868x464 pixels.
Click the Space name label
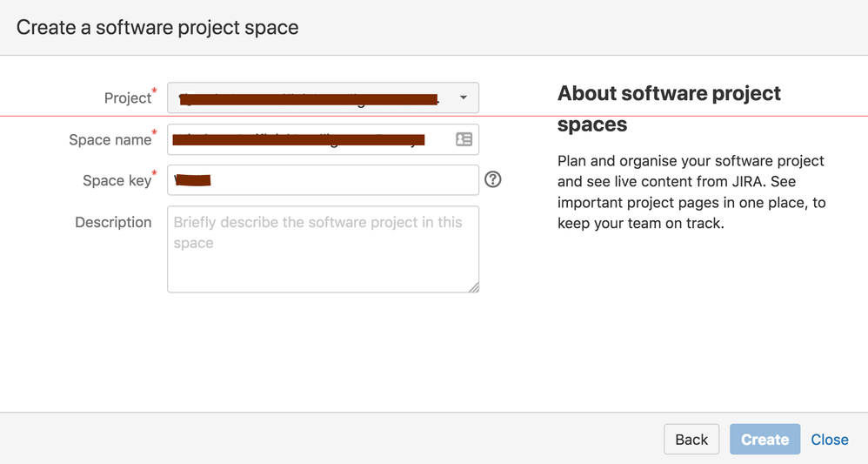click(110, 140)
